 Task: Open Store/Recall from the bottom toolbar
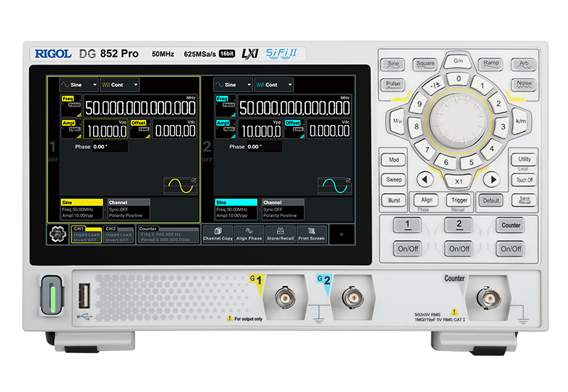pyautogui.click(x=280, y=234)
